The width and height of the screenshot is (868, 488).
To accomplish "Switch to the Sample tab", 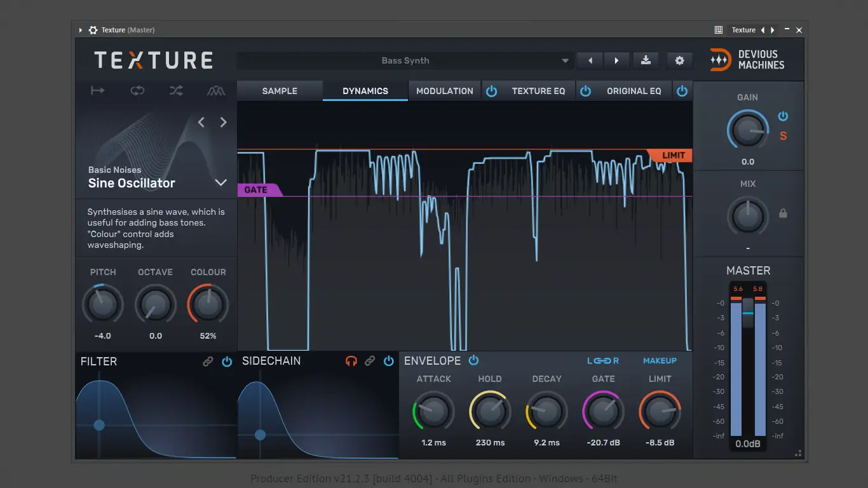I will [280, 91].
